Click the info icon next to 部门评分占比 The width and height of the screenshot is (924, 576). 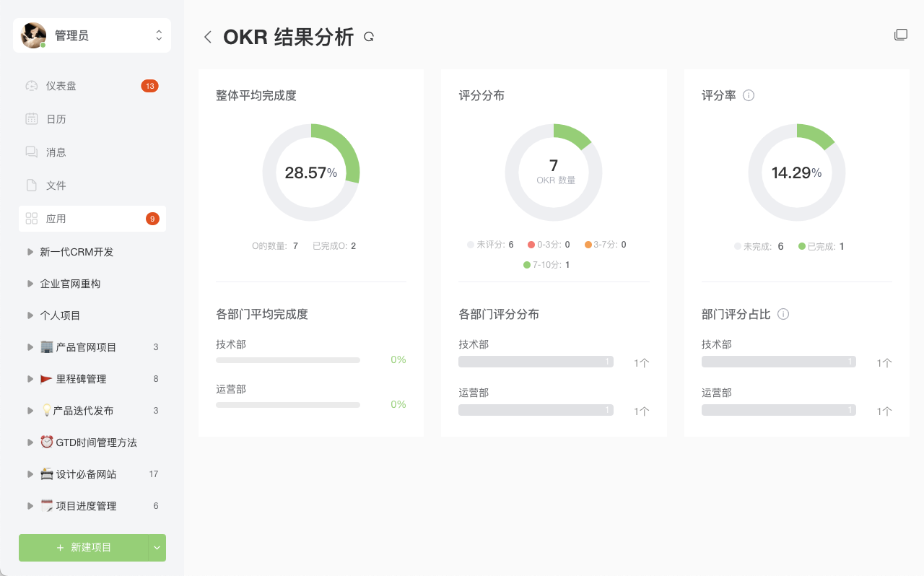(783, 314)
